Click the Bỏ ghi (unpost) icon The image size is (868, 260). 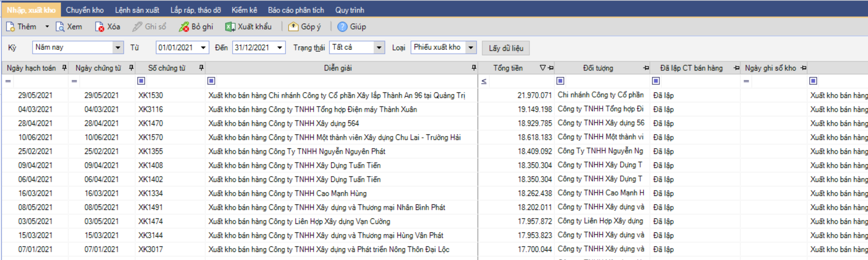coord(184,27)
